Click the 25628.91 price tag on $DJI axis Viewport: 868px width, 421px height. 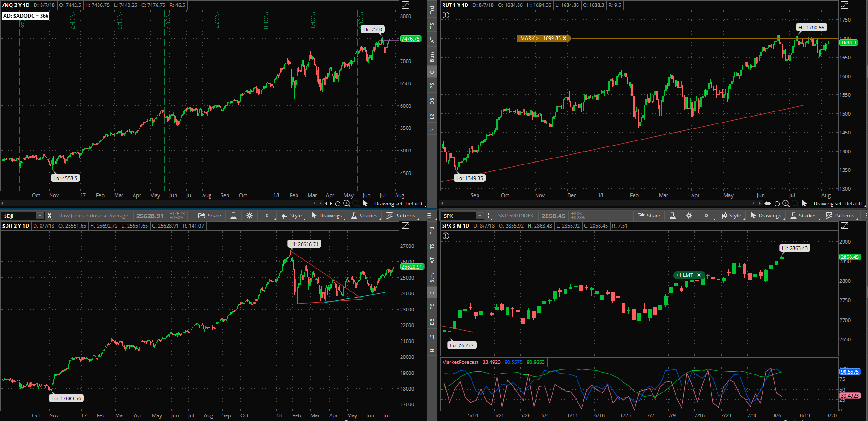pyautogui.click(x=412, y=267)
